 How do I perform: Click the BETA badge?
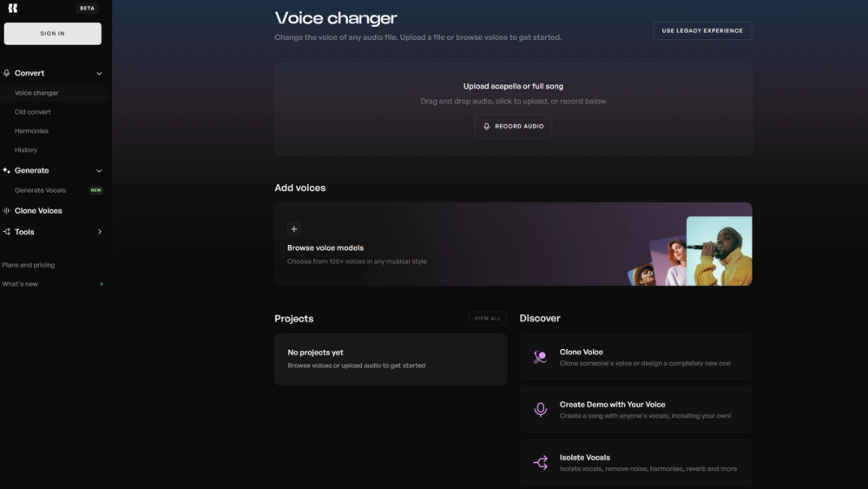[x=87, y=9]
